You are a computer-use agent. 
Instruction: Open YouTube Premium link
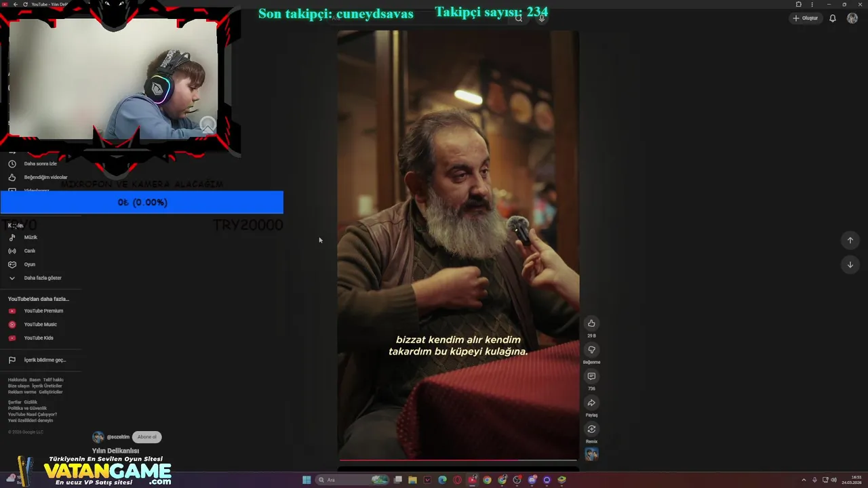[x=41, y=310]
